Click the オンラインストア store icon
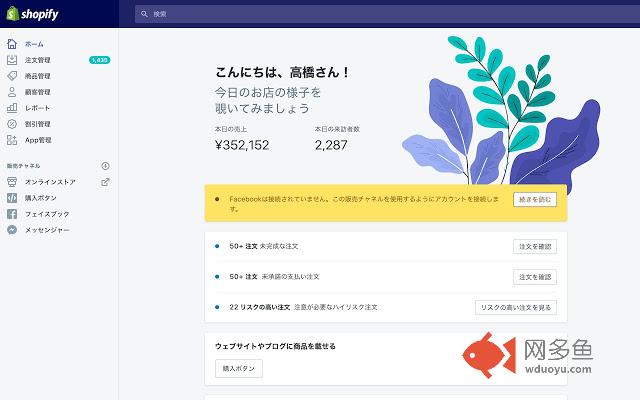This screenshot has height=400, width=640. [x=12, y=182]
